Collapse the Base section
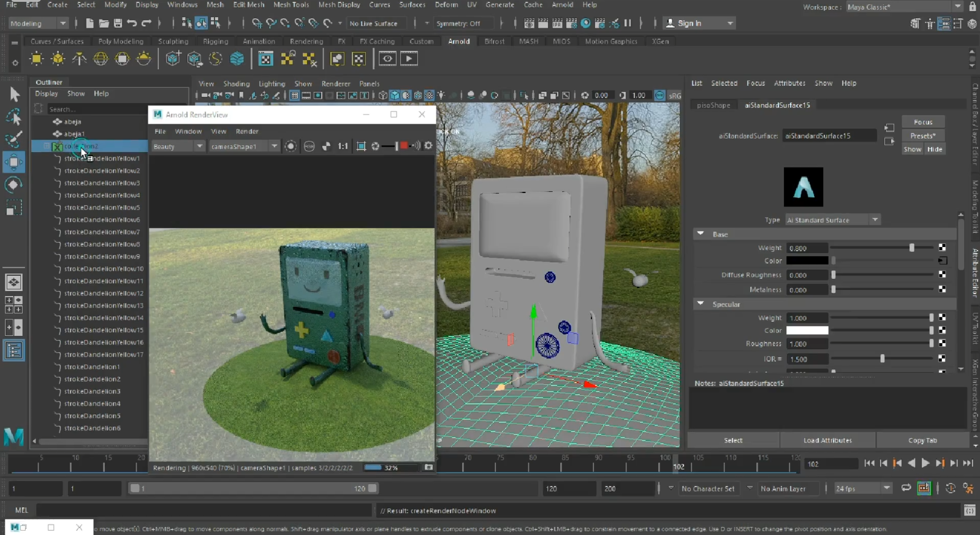This screenshot has height=535, width=980. coord(700,234)
